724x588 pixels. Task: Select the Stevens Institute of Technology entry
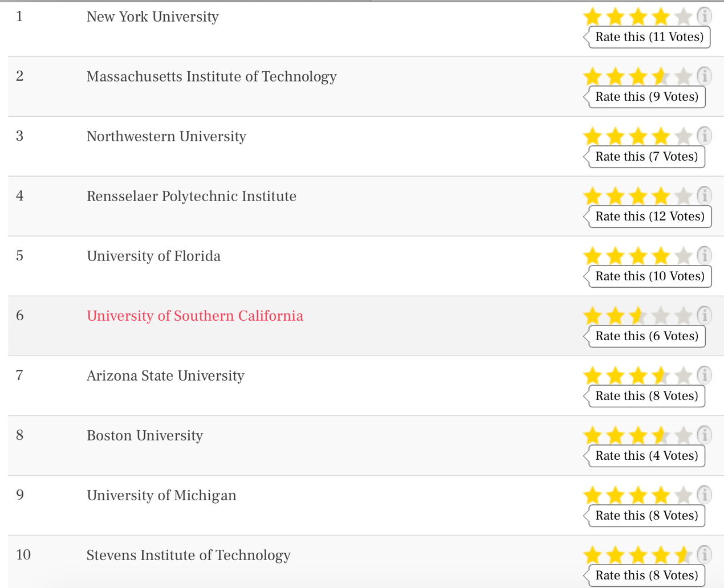pos(189,555)
